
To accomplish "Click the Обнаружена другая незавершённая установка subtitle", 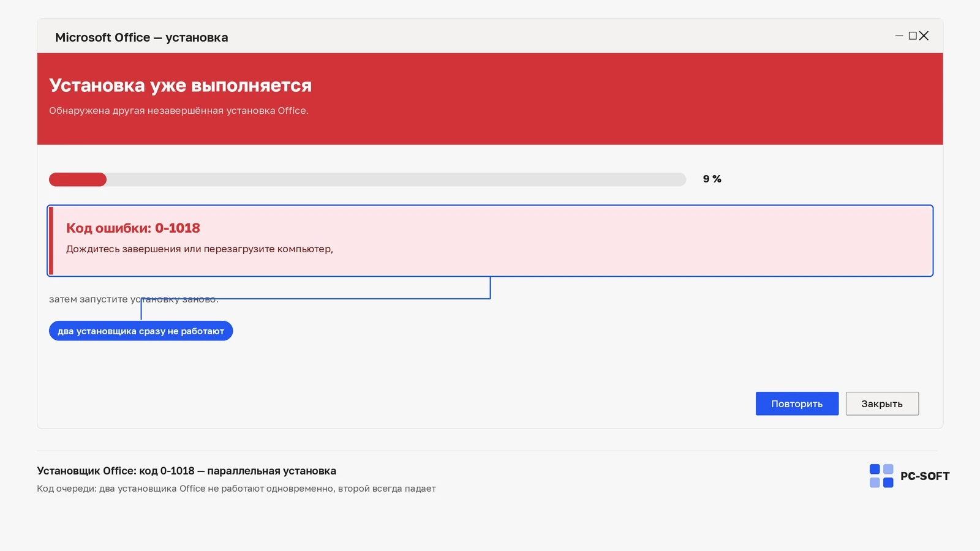I will (179, 111).
